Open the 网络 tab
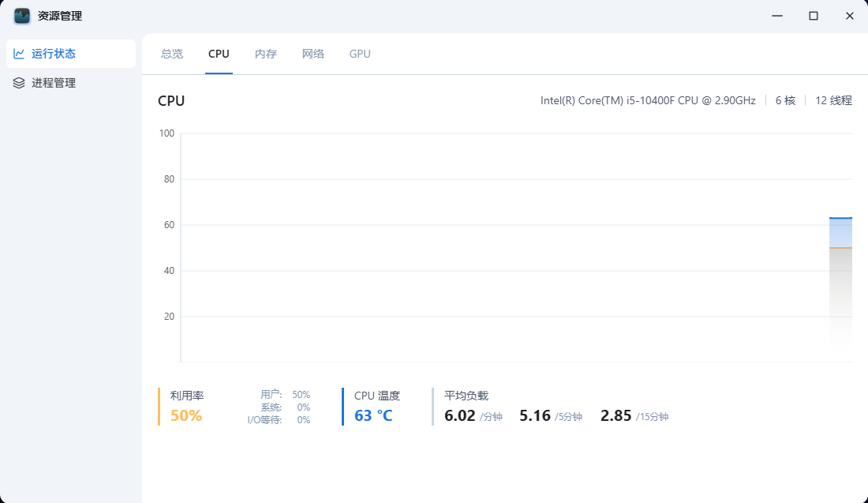This screenshot has height=503, width=868. point(313,54)
